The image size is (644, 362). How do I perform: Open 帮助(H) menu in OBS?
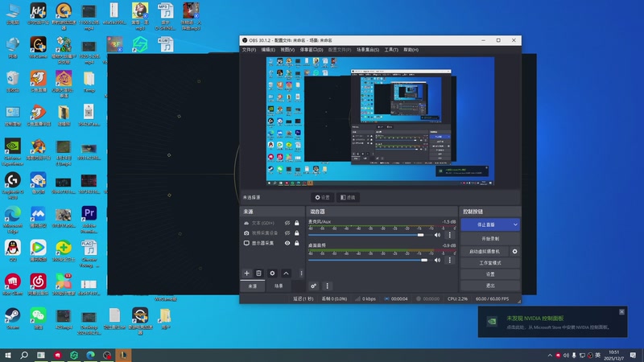[411, 50]
